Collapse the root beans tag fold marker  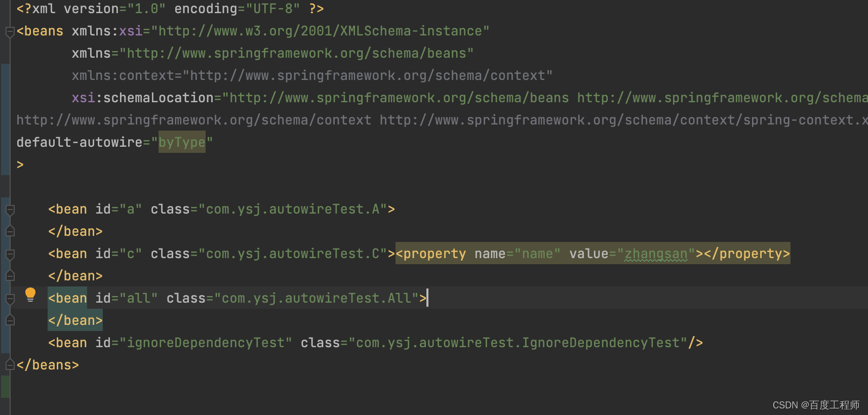[x=10, y=32]
